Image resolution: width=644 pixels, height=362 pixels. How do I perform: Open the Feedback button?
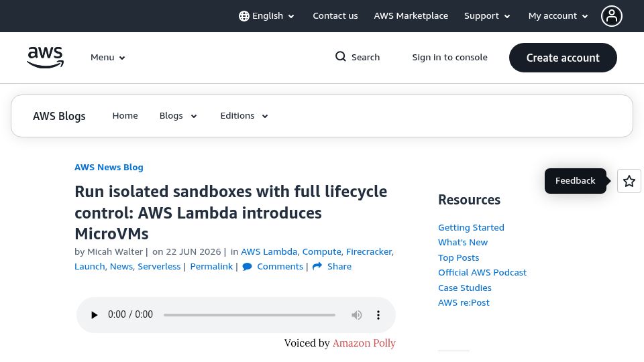point(575,181)
